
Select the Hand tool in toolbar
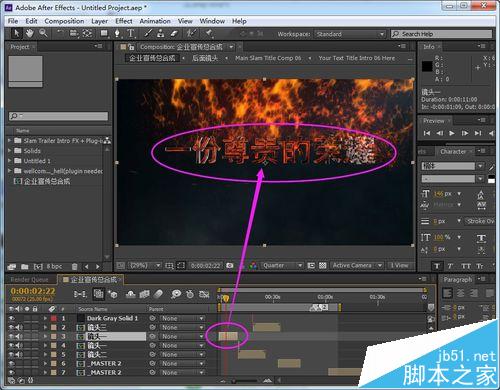click(x=30, y=33)
